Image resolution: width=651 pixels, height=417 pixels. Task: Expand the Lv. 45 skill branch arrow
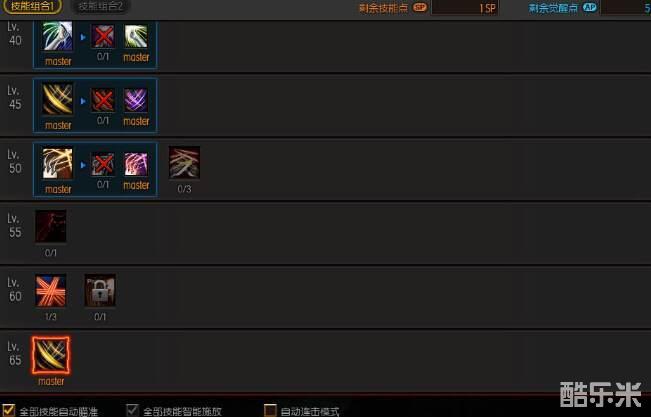[x=83, y=101]
